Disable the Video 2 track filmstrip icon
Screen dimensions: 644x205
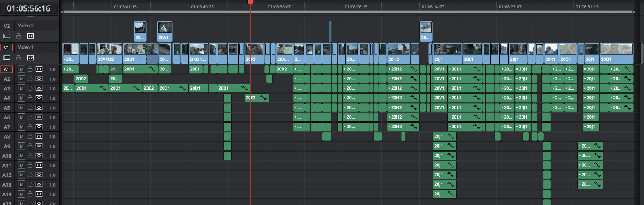(x=6, y=36)
